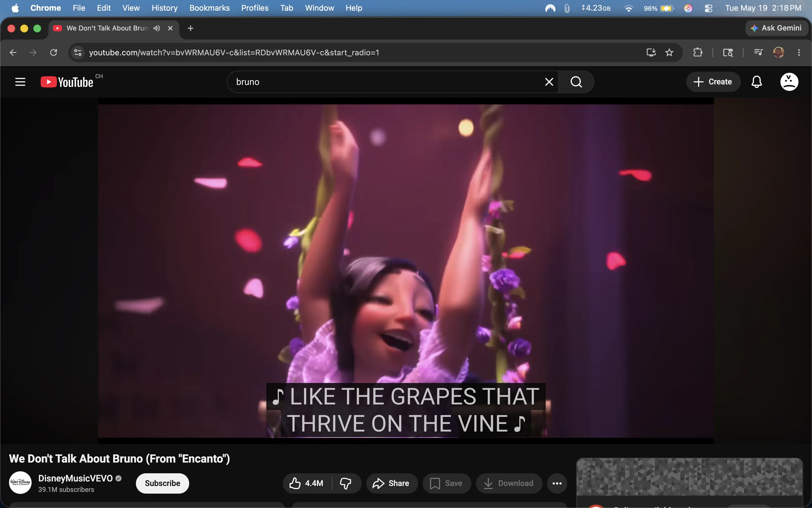Screen dimensions: 812x508
Task: Go back with Chrome's back arrow
Action: click(13, 52)
